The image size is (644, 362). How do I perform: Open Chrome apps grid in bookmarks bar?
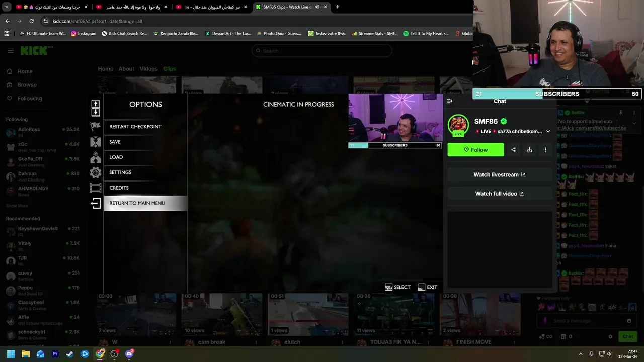(x=7, y=34)
